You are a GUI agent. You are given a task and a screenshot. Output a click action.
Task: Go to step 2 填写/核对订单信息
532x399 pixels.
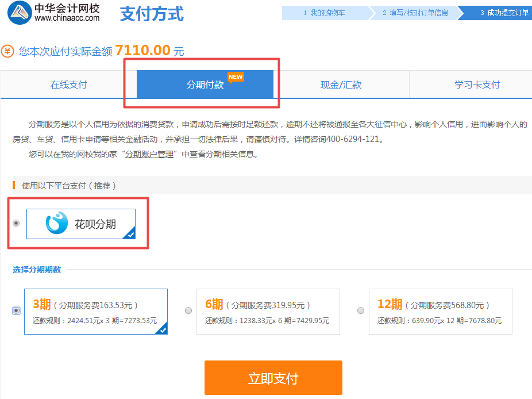415,13
